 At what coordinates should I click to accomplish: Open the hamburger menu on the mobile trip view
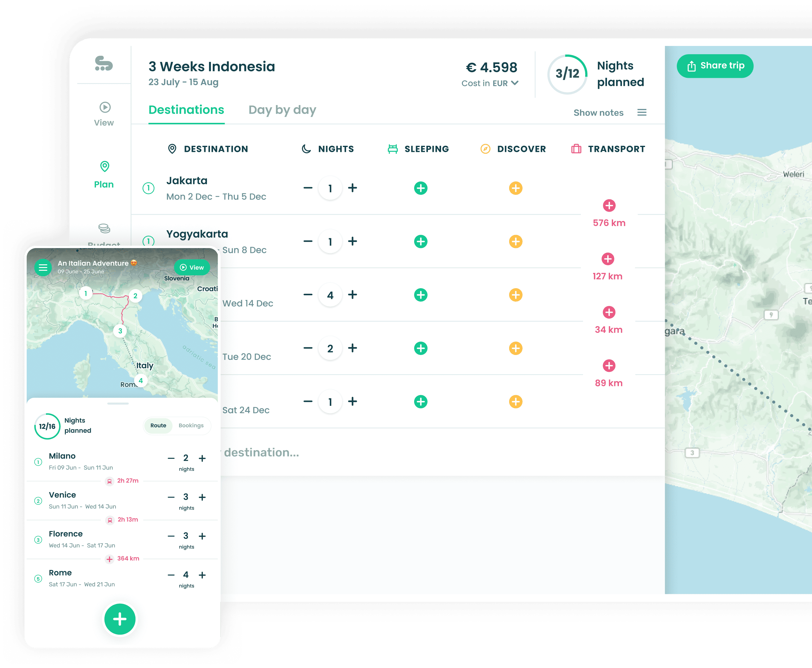pos(43,267)
